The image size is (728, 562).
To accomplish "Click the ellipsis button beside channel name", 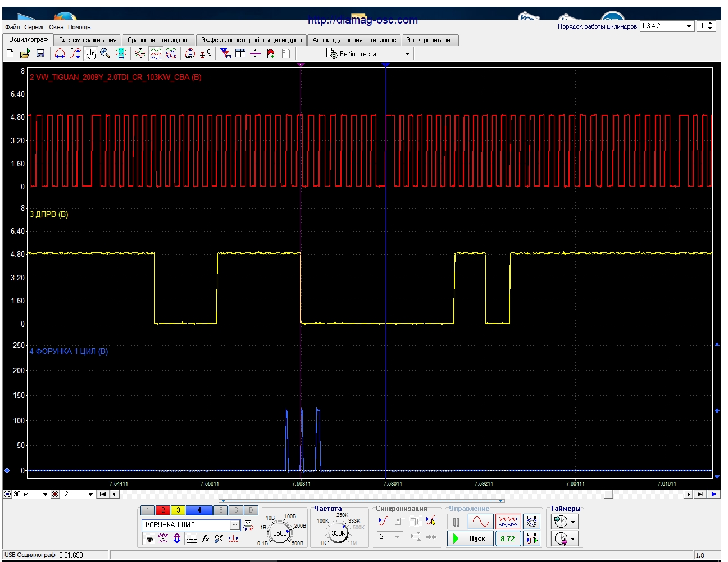I will click(235, 525).
